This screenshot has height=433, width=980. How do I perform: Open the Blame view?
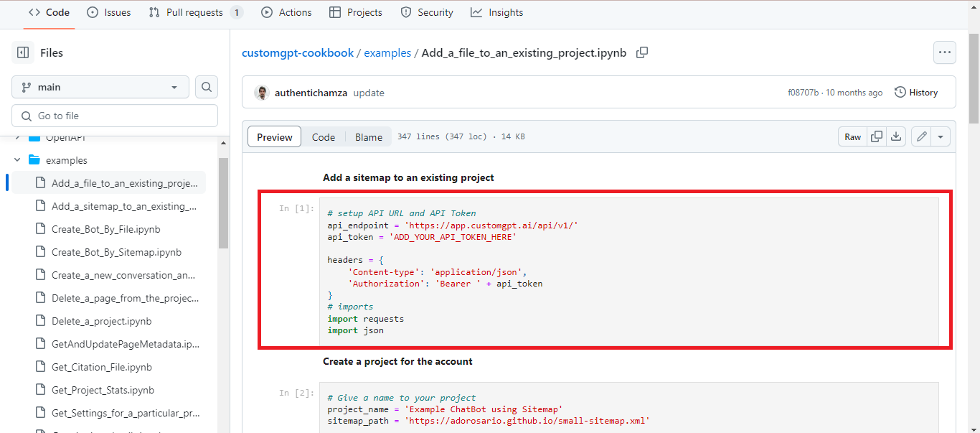[x=368, y=136]
